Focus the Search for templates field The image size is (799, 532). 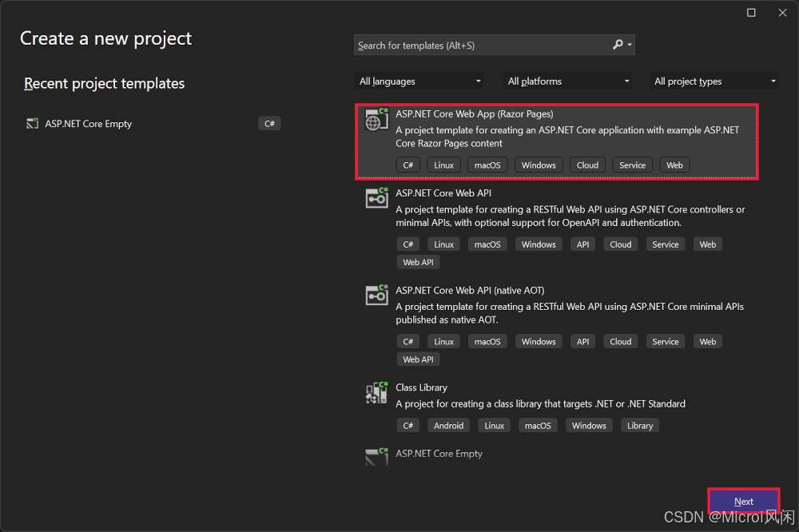(x=495, y=45)
